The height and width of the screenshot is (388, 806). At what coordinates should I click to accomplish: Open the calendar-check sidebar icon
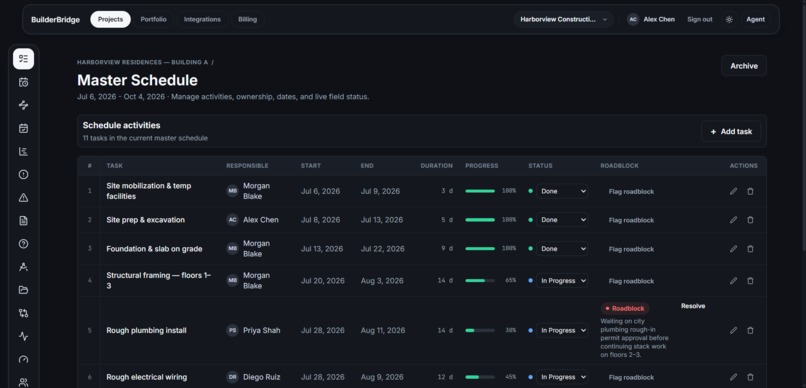[x=23, y=128]
